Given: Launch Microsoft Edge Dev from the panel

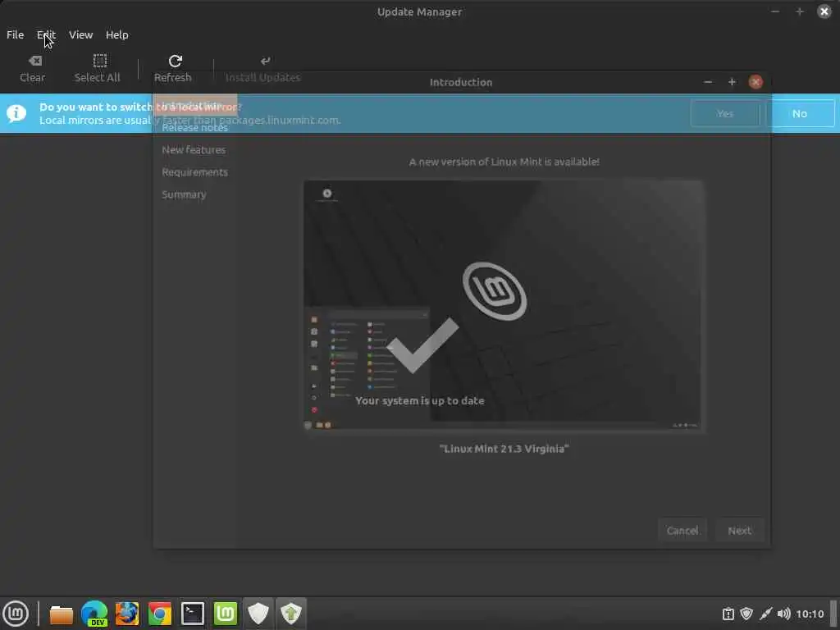Looking at the screenshot, I should click(x=94, y=614).
